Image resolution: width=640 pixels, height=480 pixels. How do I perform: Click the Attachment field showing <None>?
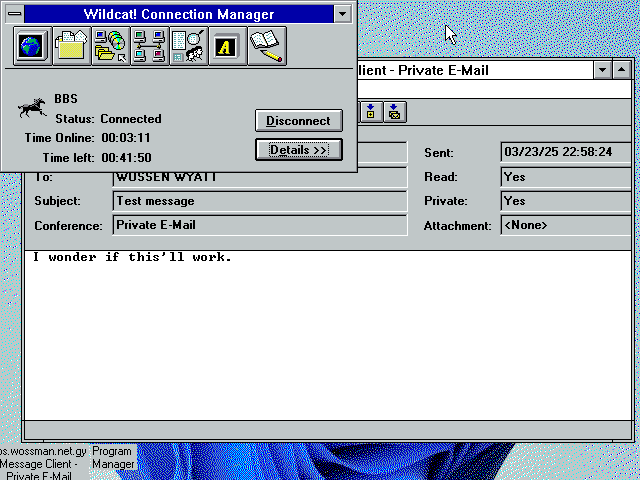point(566,225)
